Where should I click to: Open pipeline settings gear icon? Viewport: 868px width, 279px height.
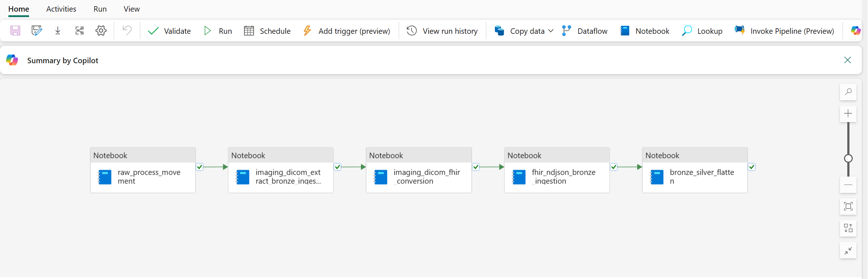click(101, 31)
